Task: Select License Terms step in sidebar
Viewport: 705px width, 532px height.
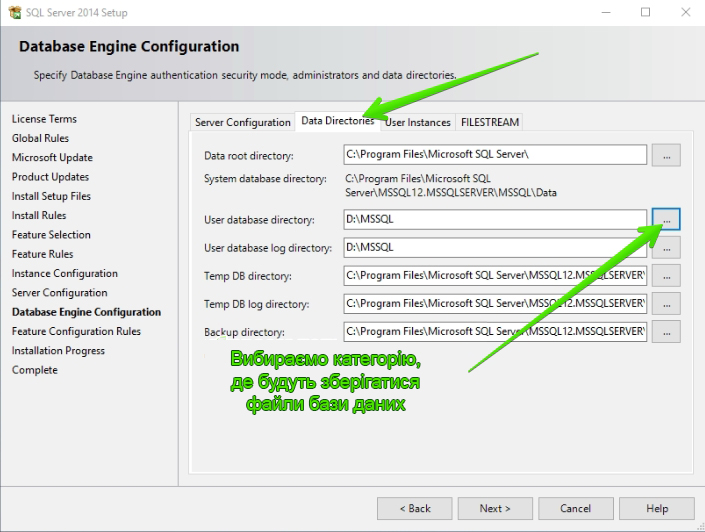Action: pos(44,119)
